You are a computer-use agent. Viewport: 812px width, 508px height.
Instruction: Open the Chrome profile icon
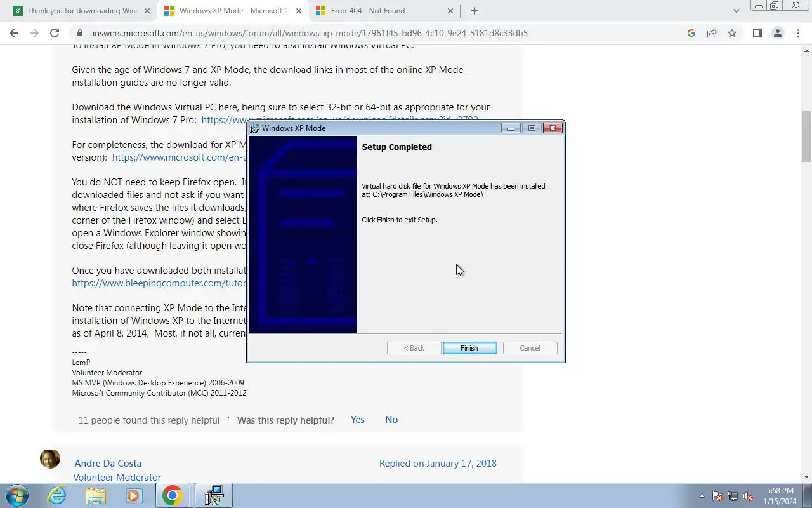click(x=777, y=33)
